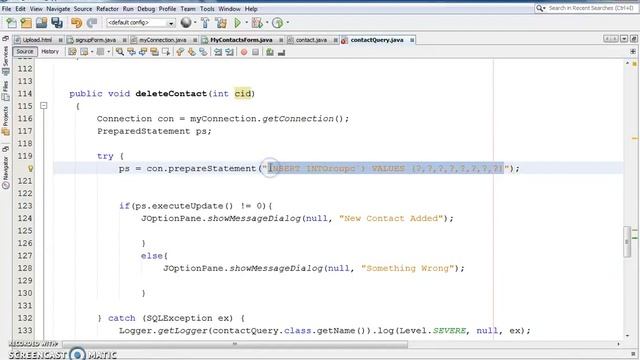
Task: Click the editor horizontal scrollbar thumb
Action: pyautogui.click(x=235, y=344)
